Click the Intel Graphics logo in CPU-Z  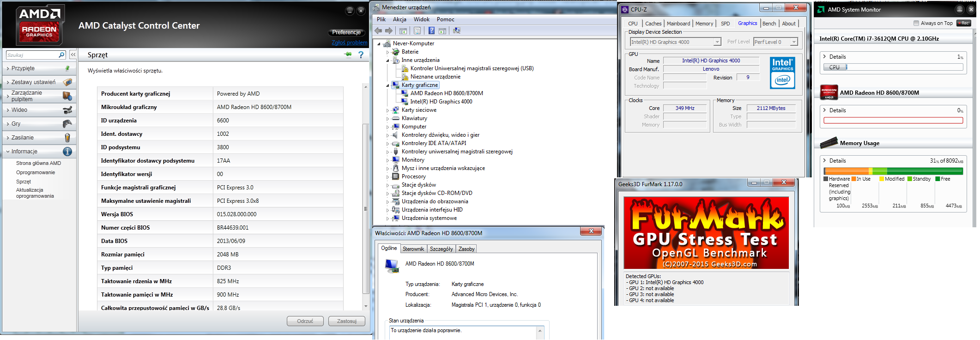tap(782, 73)
